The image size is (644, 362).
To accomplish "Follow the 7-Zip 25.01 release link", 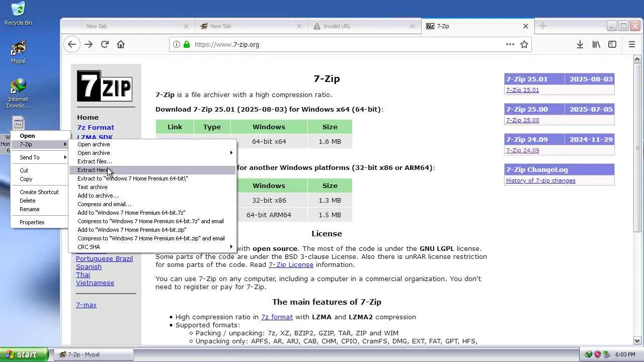I will point(522,90).
